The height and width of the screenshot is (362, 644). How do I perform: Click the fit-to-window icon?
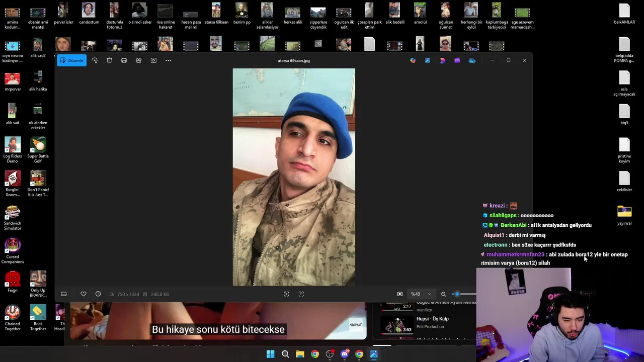400,294
